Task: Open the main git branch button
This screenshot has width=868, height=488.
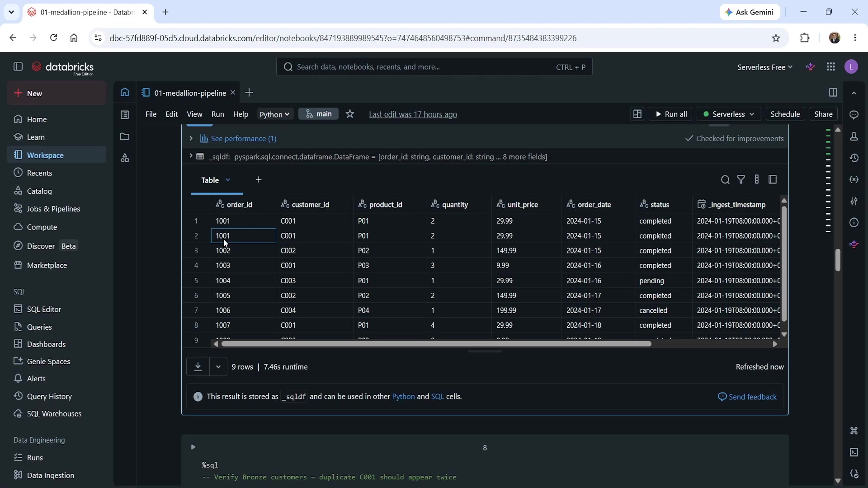Action: pos(319,114)
